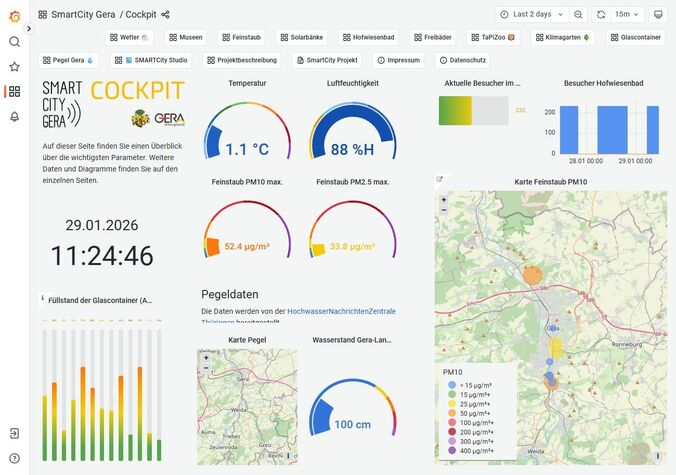Click the Grafana logo icon
Viewport: 676px width, 475px height.
[15, 16]
